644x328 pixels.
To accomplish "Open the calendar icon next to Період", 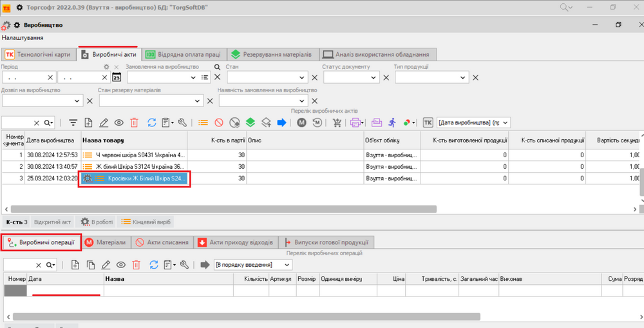I will (x=117, y=77).
